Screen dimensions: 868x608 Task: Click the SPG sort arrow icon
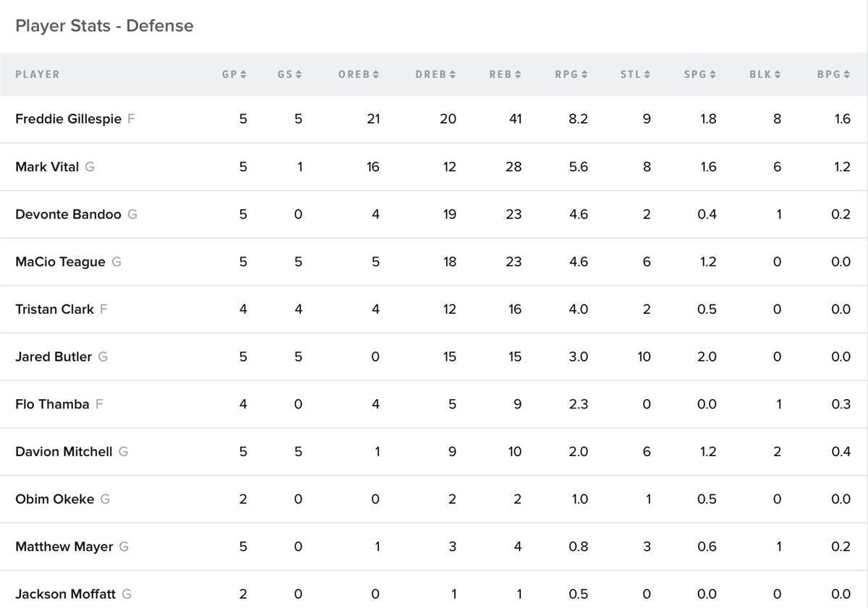click(x=713, y=74)
